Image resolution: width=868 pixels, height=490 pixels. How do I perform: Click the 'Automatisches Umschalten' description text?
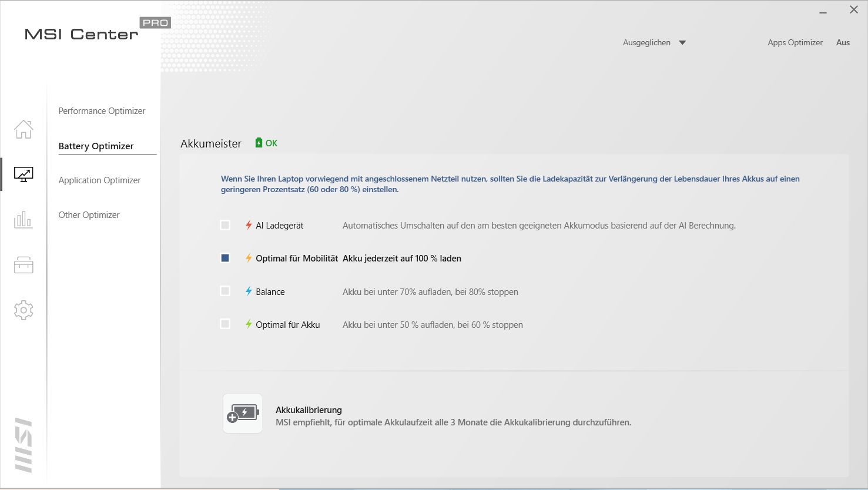[539, 226]
